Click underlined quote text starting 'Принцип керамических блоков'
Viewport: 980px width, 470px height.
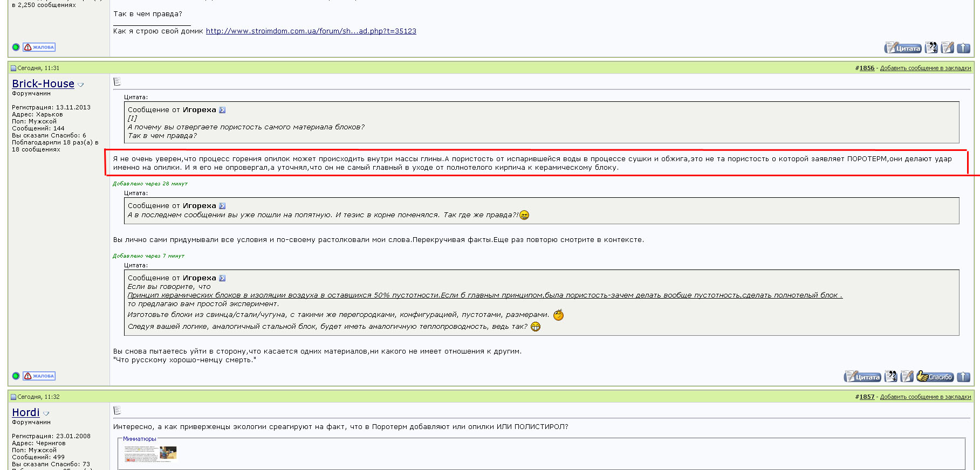[485, 295]
